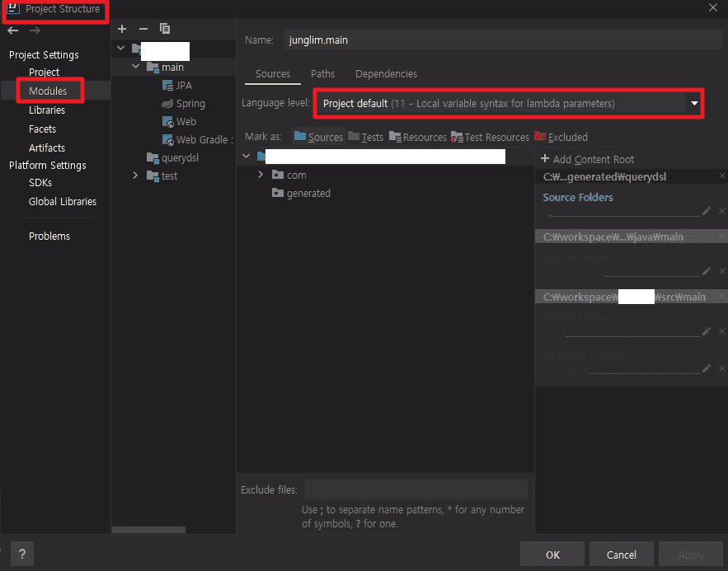Screen dimensions: 728x571
Task: Switch to the Sources tab
Action: pyautogui.click(x=273, y=74)
